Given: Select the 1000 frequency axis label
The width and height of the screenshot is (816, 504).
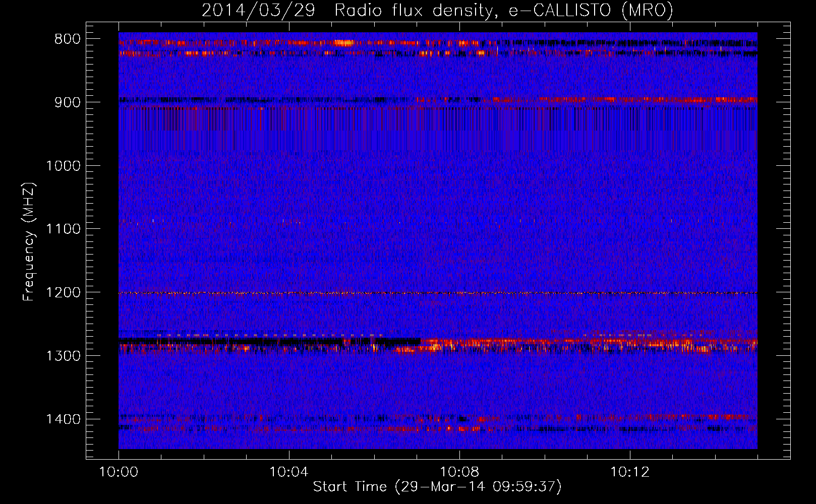Looking at the screenshot, I should (x=63, y=166).
